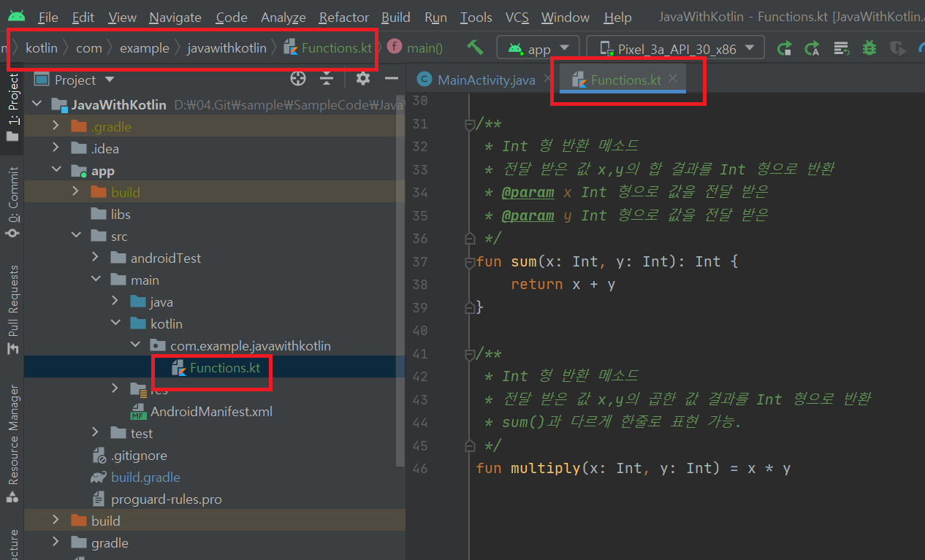Click the Android Studio logo icon
The width and height of the screenshot is (925, 560).
point(16,16)
